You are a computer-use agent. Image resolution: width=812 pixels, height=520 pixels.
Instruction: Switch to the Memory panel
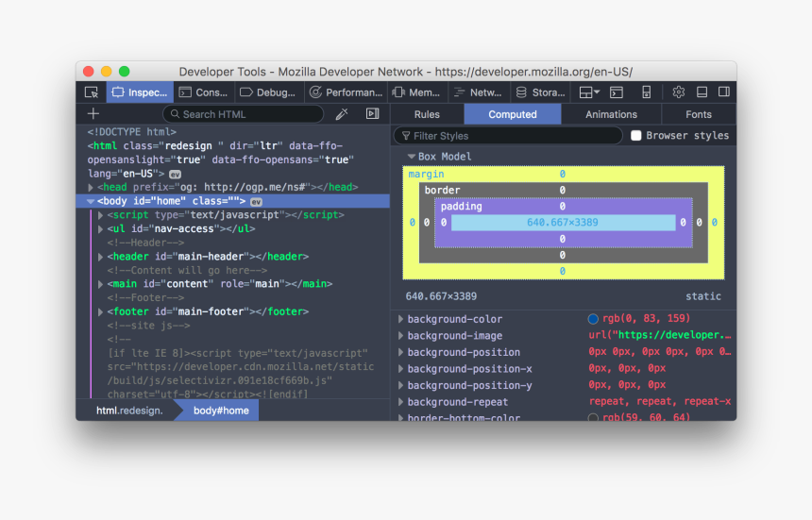coord(416,92)
